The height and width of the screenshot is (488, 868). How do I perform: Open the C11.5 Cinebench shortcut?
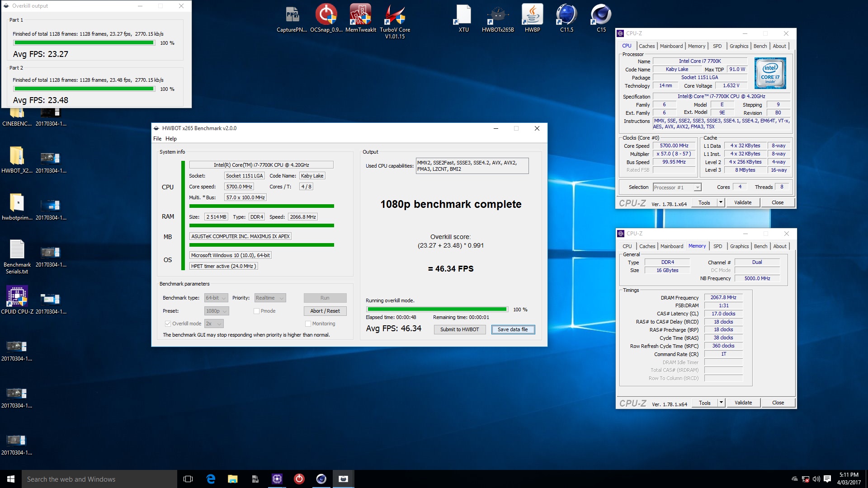tap(566, 18)
